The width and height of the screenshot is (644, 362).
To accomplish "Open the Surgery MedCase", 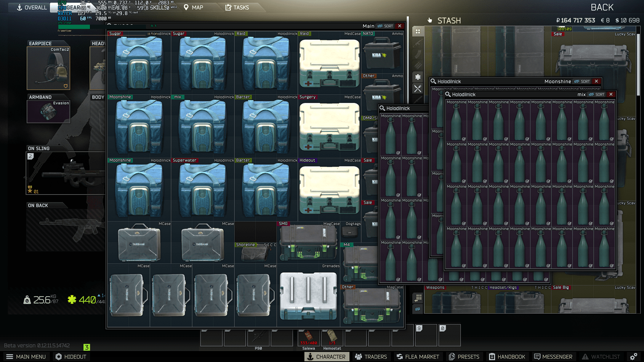I will (x=330, y=126).
